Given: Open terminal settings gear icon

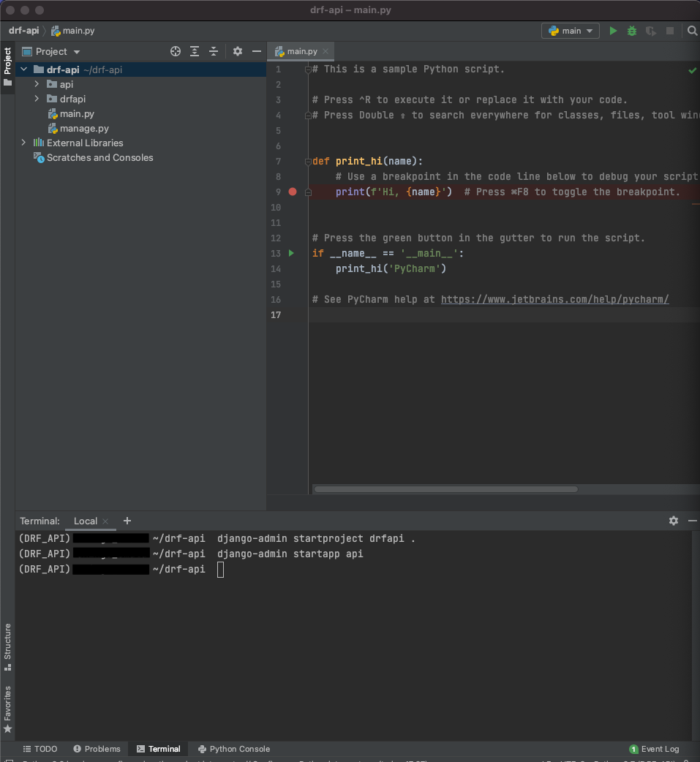Looking at the screenshot, I should [x=674, y=521].
